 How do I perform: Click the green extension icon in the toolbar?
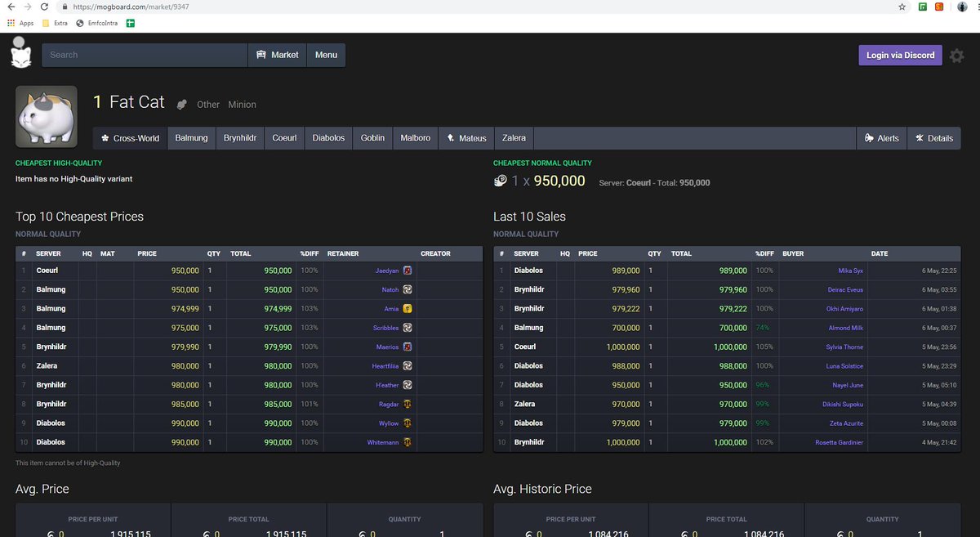pos(922,7)
